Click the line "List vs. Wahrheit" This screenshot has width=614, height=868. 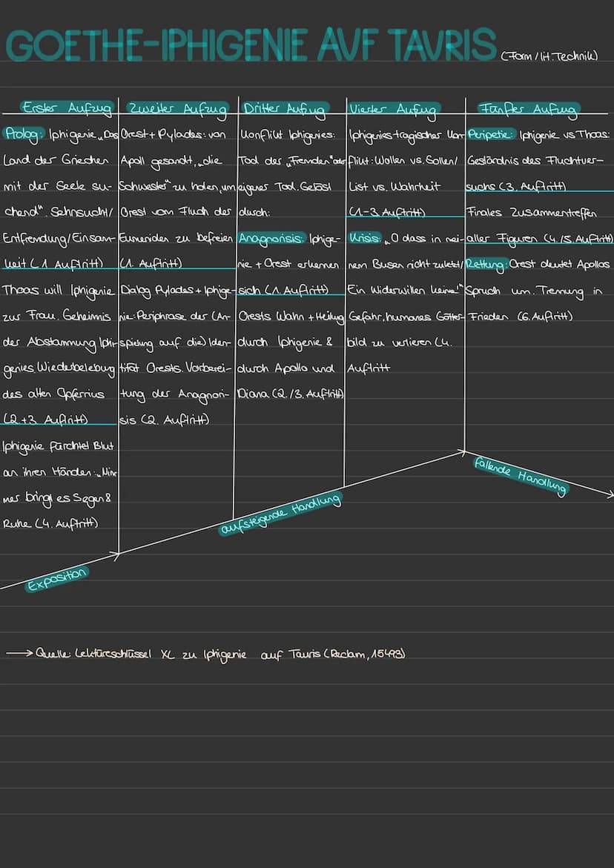(395, 187)
